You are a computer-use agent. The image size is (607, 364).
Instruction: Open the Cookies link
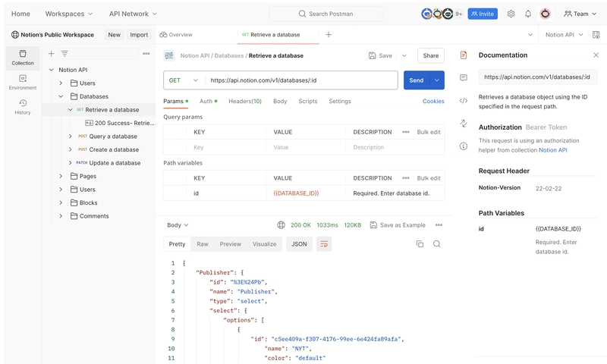[x=433, y=101]
